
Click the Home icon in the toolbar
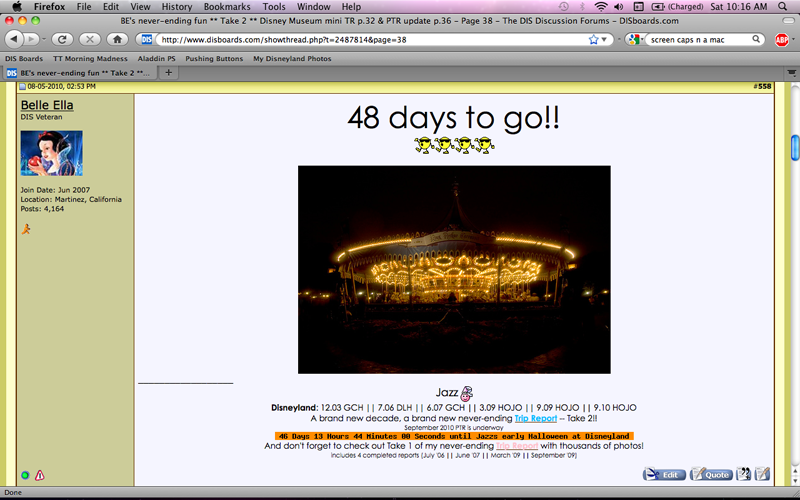117,39
